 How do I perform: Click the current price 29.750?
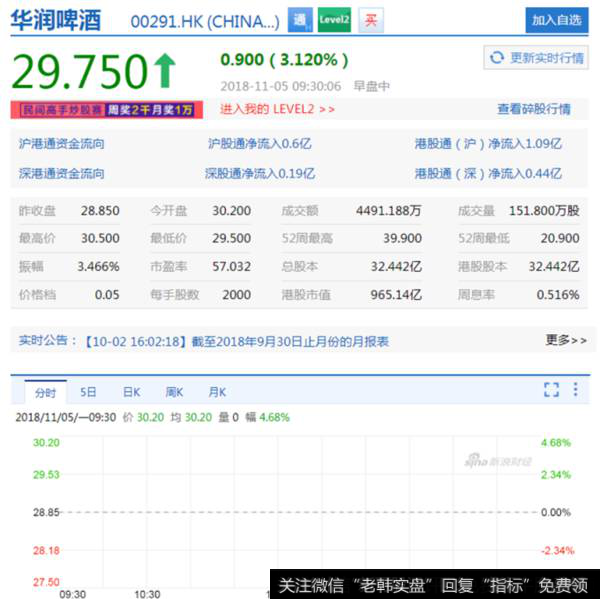(x=80, y=72)
